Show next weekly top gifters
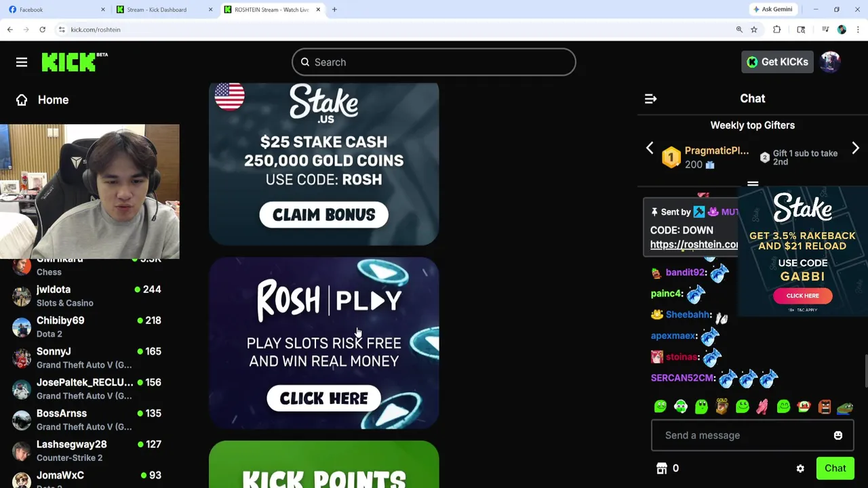The image size is (868, 488). point(855,148)
